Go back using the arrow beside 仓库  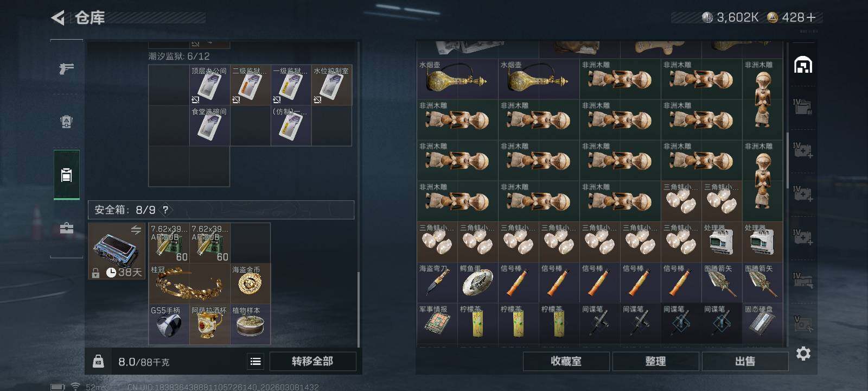coord(58,18)
